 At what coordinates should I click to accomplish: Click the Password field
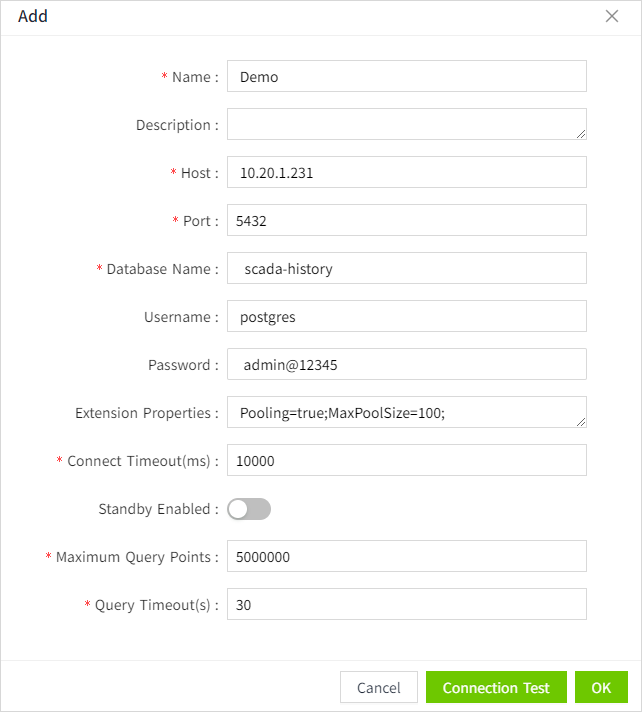click(406, 365)
